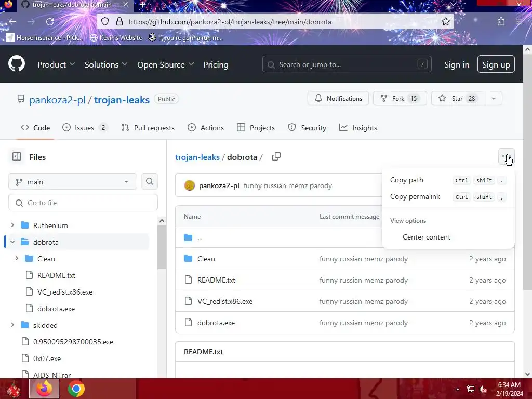This screenshot has width=532, height=399.
Task: Select Copy permalink menu entry
Action: tap(448, 197)
